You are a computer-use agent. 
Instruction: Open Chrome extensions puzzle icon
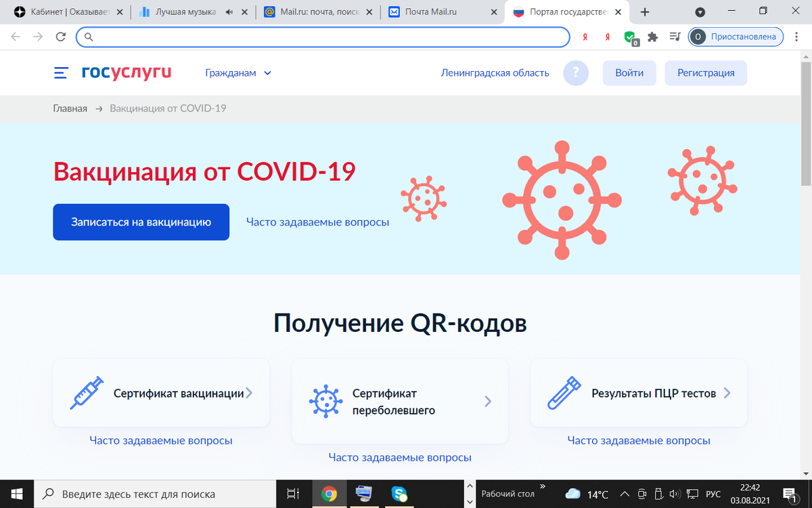652,37
